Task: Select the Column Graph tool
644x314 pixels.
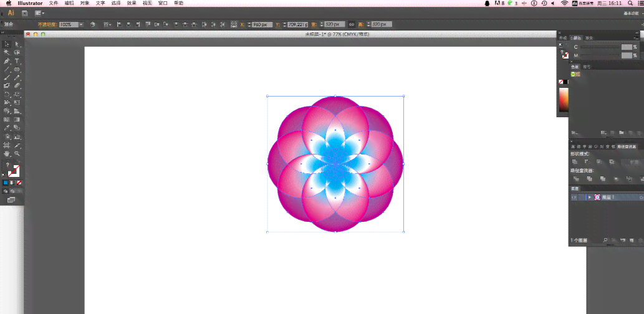Action: [17, 136]
